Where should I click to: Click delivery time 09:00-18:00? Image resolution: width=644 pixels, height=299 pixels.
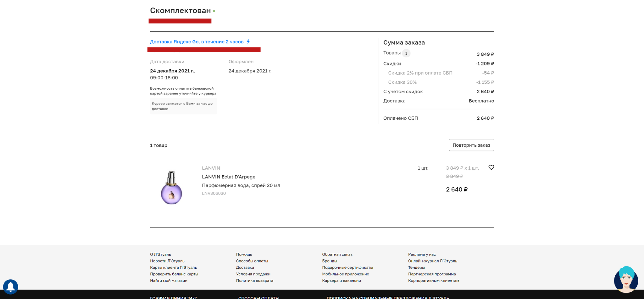pyautogui.click(x=164, y=78)
